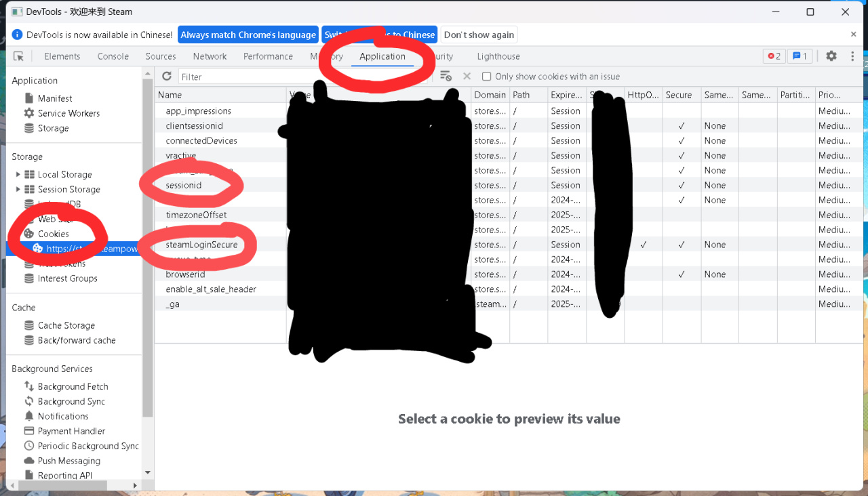Click the sidebar horizontal scroll-left arrow

pyautogui.click(x=12, y=485)
